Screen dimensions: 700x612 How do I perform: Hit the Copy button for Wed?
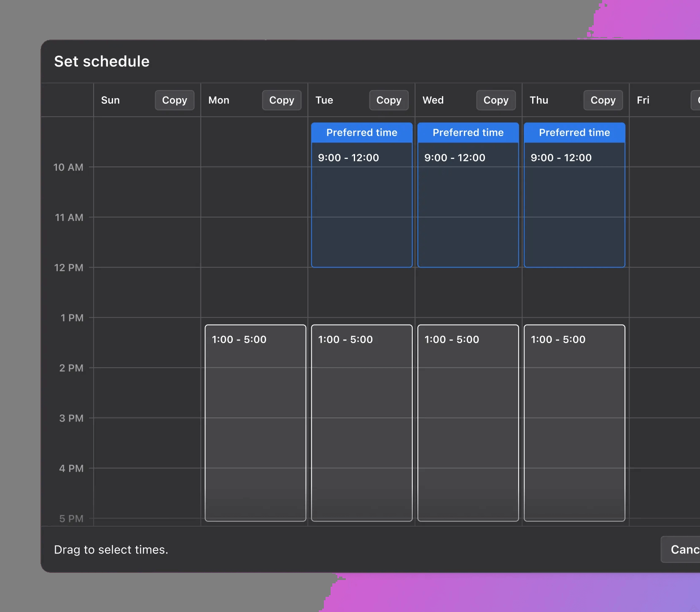495,100
